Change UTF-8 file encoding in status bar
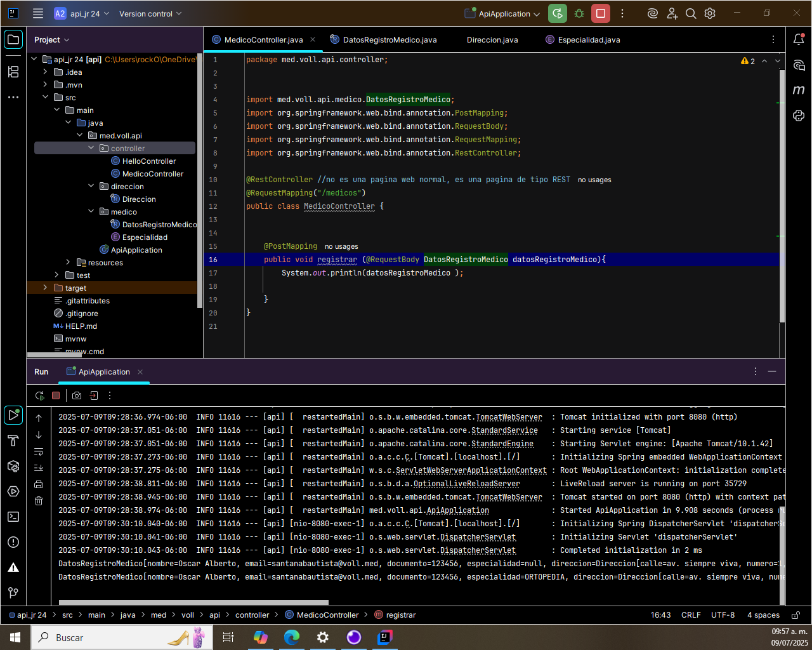 pyautogui.click(x=723, y=615)
